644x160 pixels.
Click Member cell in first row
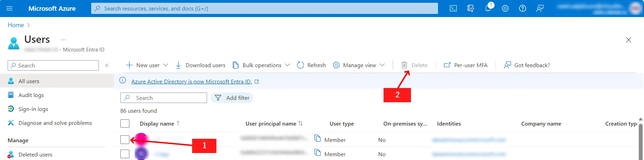point(335,140)
